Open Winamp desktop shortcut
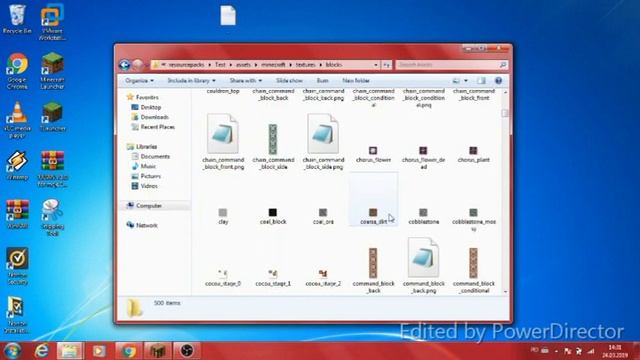 17,165
